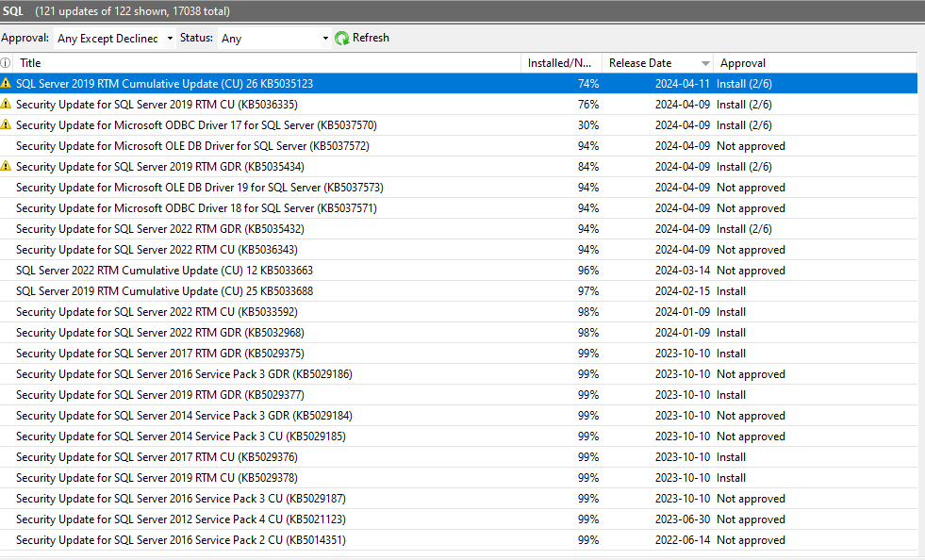Click the 2022-06-14 release date
Viewport: 925px width, 560px height.
coord(682,540)
